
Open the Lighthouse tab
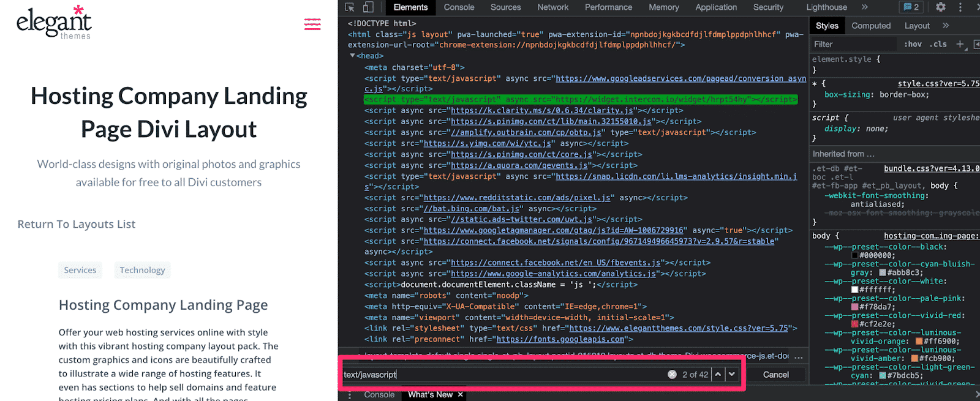tap(826, 7)
